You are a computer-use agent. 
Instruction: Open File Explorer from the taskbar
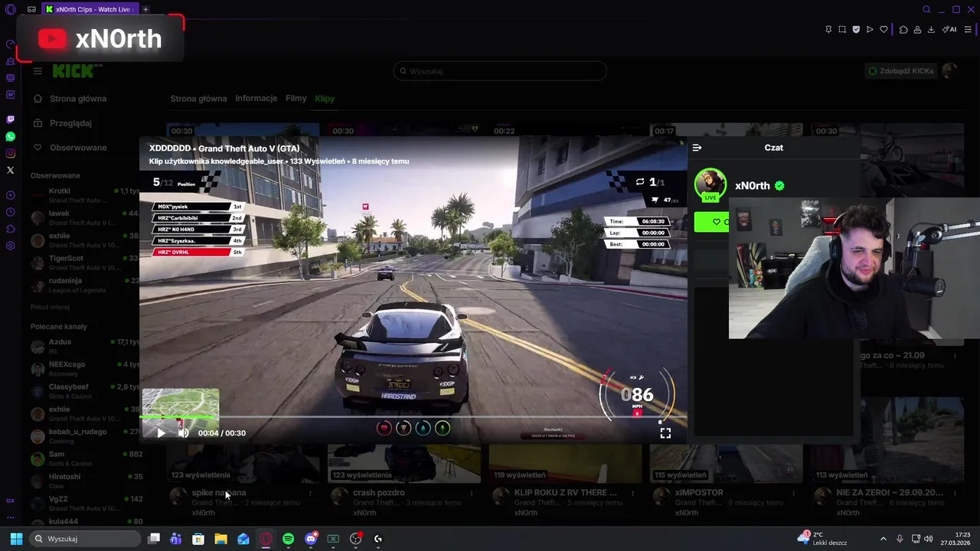tap(220, 539)
